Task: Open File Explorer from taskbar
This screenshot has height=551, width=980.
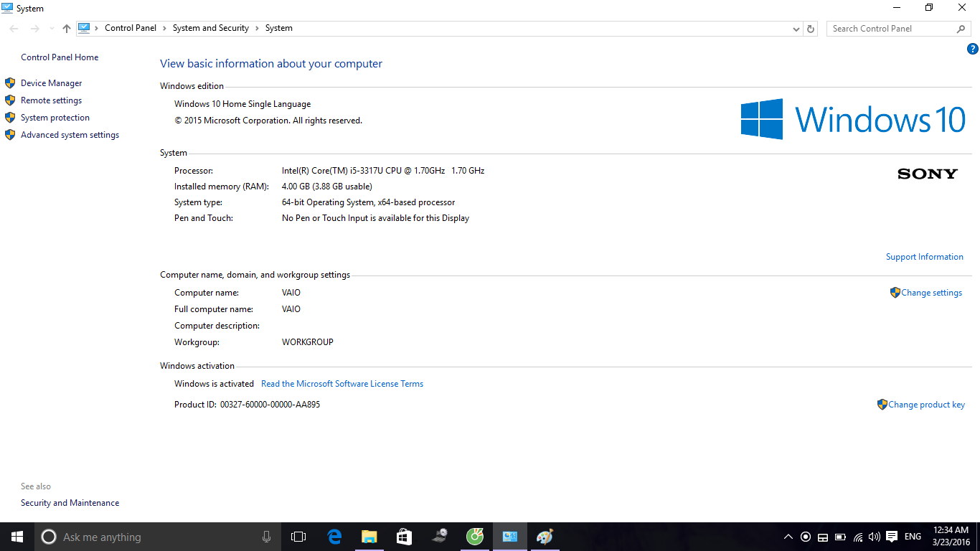Action: [369, 537]
